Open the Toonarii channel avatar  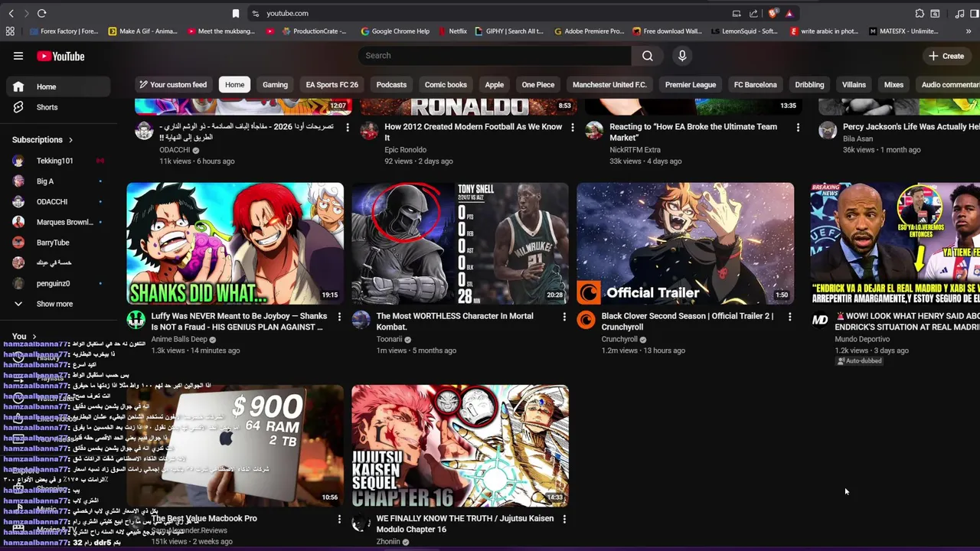coord(361,320)
